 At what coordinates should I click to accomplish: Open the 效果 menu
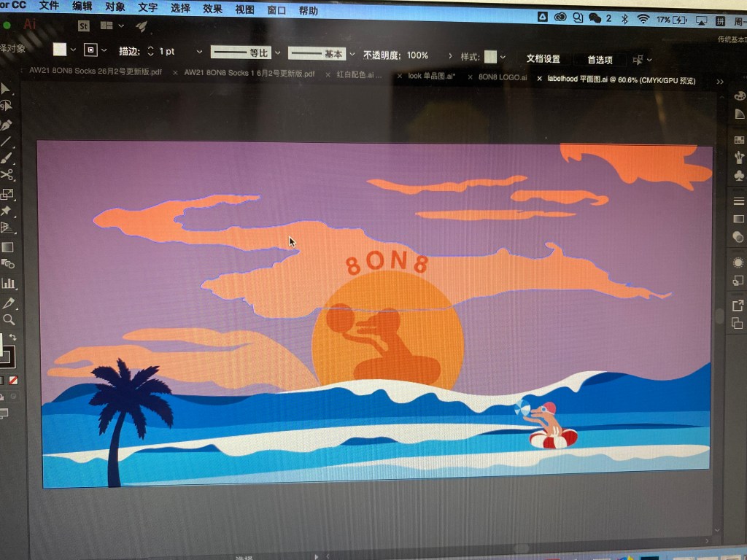click(212, 9)
